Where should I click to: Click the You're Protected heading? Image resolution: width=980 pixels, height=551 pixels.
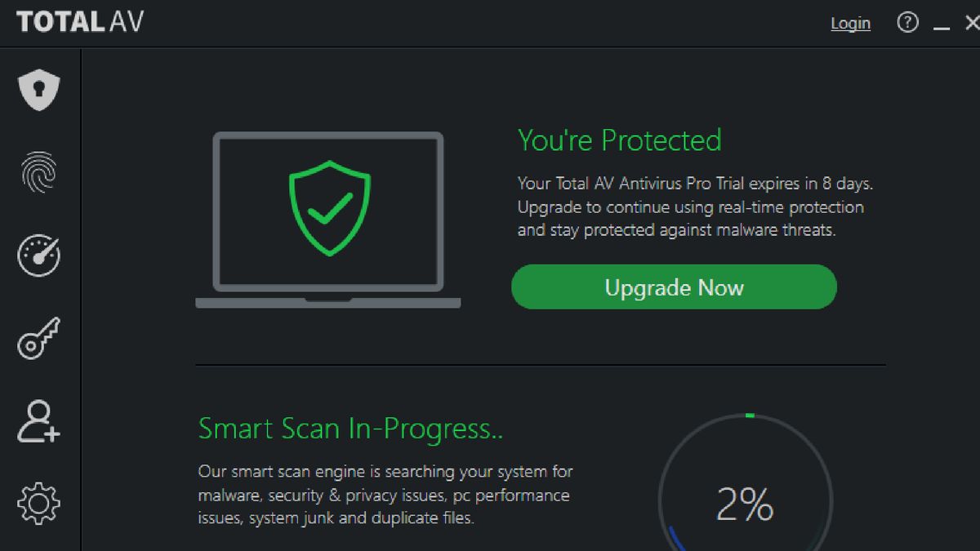(619, 140)
